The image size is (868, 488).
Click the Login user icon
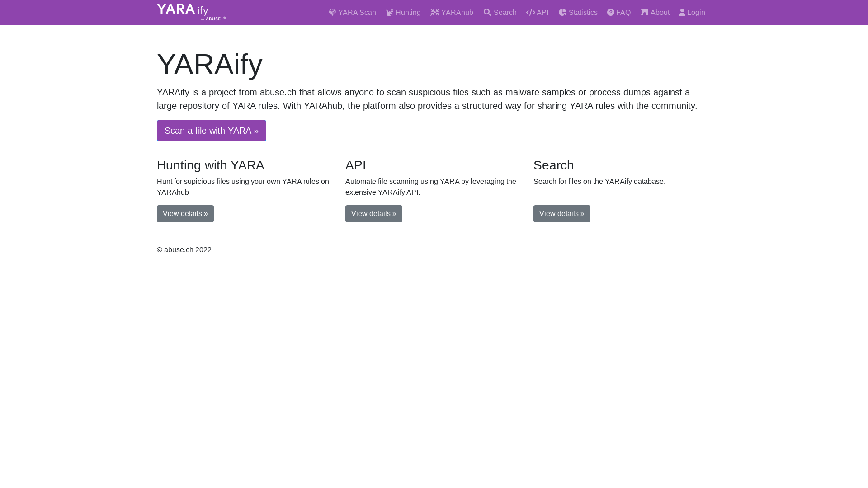point(682,13)
